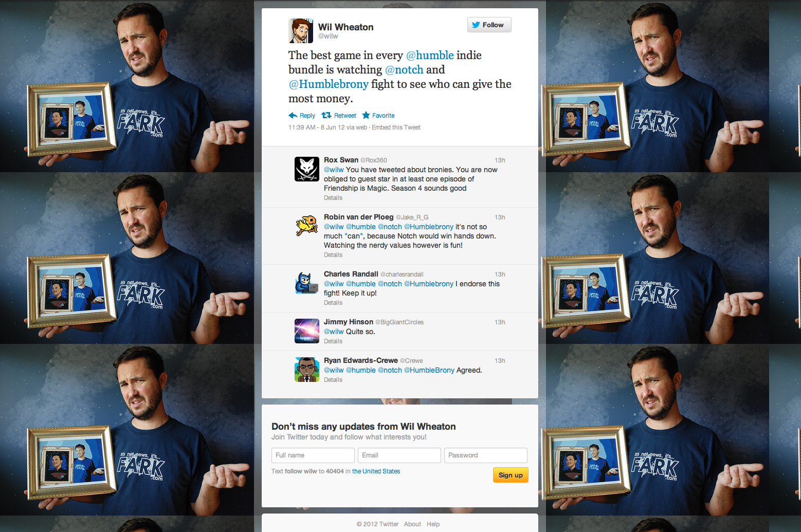
Task: Open the 13h timestamp on Rox Swan's reply
Action: tap(500, 160)
